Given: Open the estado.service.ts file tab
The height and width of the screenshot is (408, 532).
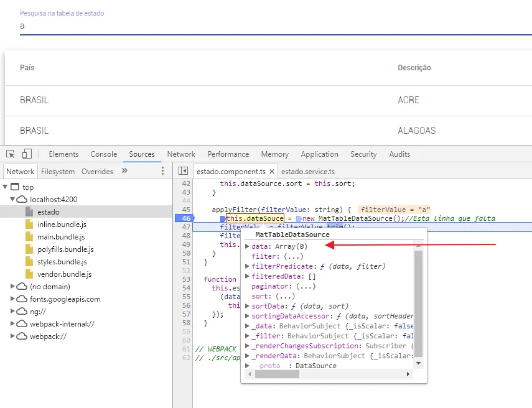Looking at the screenshot, I should [308, 172].
